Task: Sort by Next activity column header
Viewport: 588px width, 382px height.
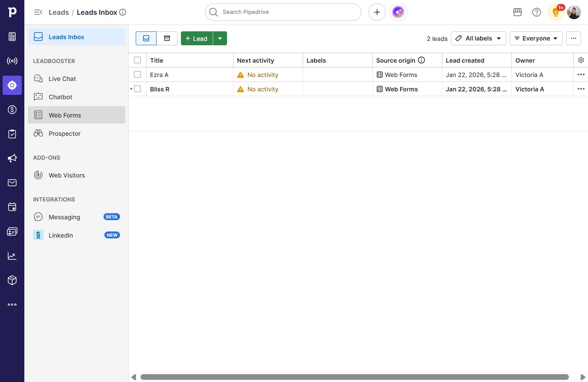Action: point(268,60)
